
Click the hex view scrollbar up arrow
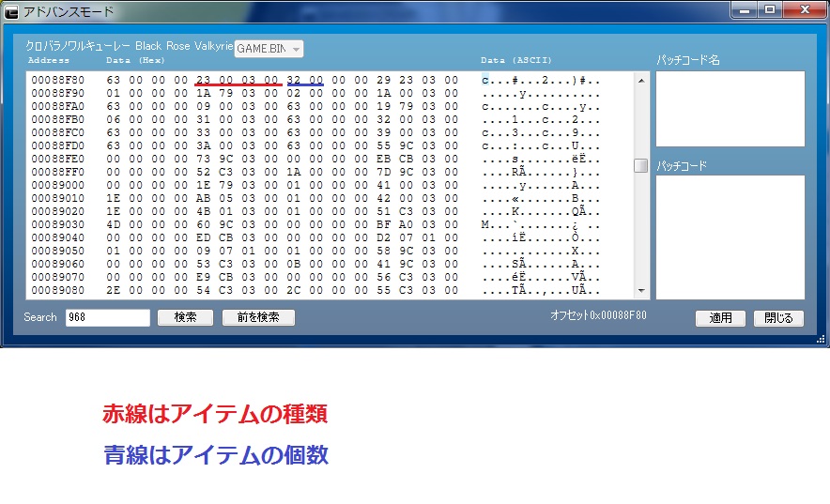(x=641, y=81)
